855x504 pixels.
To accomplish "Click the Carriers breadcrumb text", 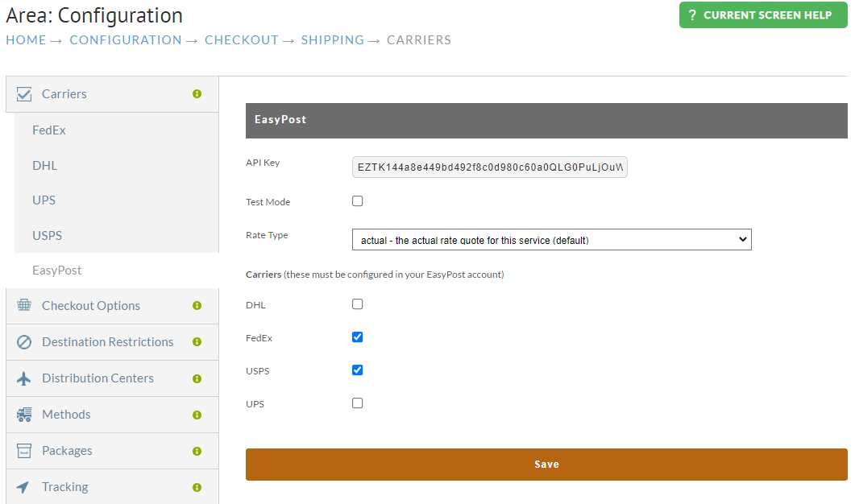I will (x=419, y=40).
